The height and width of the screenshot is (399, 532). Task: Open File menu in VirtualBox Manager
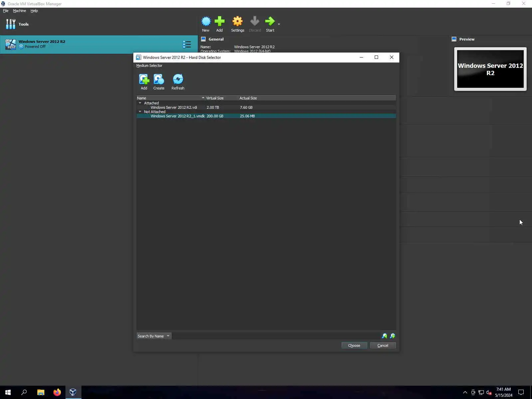(x=6, y=11)
